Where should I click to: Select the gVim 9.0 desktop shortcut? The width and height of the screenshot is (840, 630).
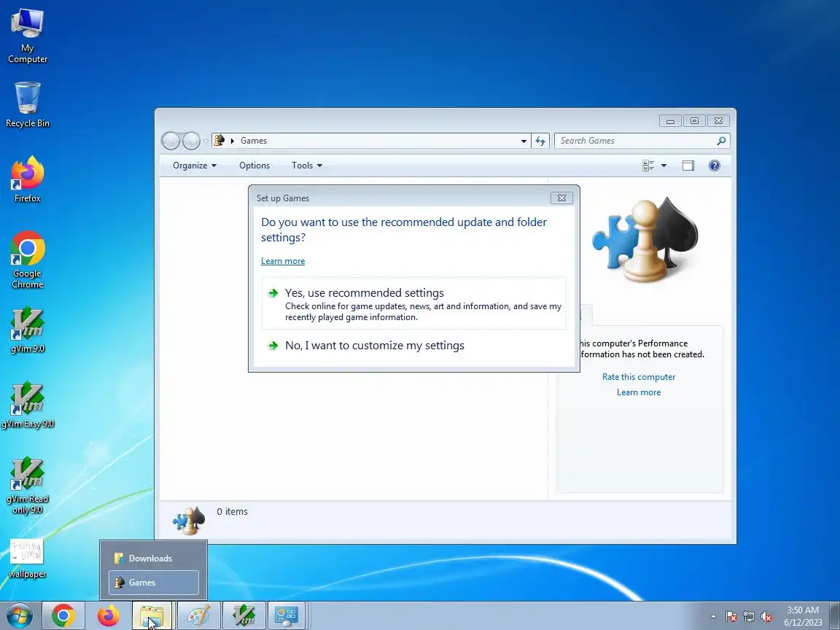pyautogui.click(x=27, y=330)
